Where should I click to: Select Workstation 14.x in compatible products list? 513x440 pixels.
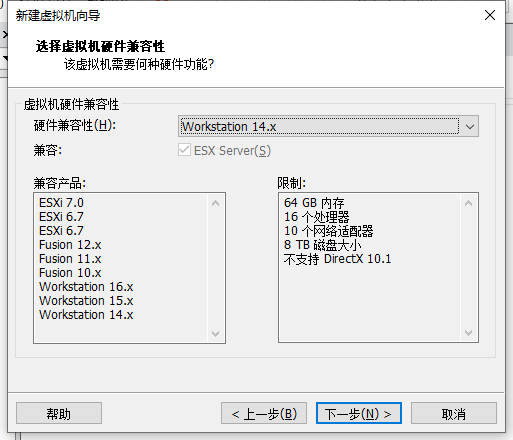pos(86,315)
